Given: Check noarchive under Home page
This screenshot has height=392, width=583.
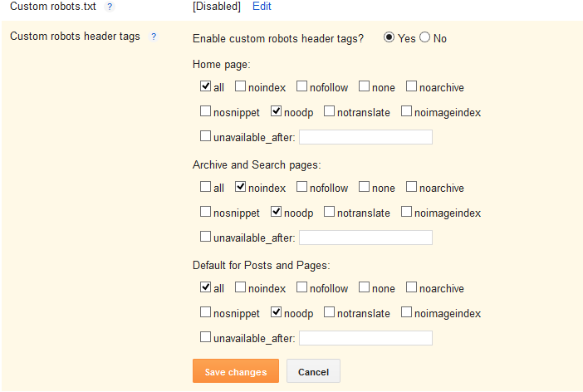Looking at the screenshot, I should tap(411, 86).
